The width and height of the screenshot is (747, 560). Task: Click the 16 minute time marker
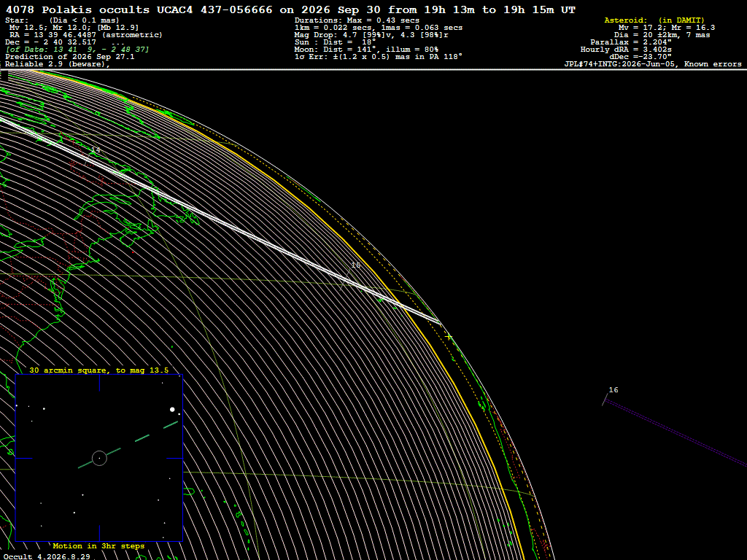point(614,390)
